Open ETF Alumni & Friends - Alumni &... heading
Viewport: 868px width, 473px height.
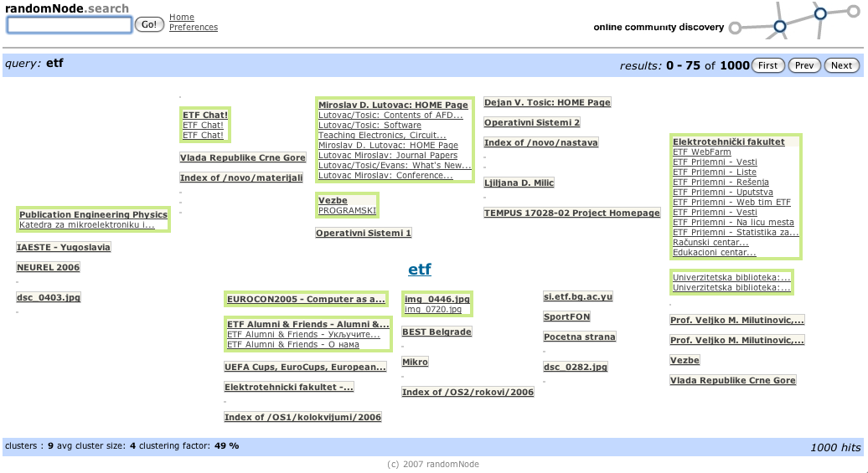(x=307, y=324)
